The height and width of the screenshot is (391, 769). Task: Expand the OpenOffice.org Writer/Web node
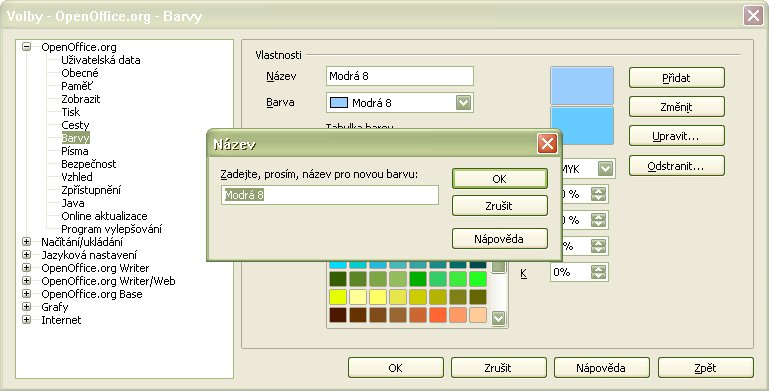26,281
